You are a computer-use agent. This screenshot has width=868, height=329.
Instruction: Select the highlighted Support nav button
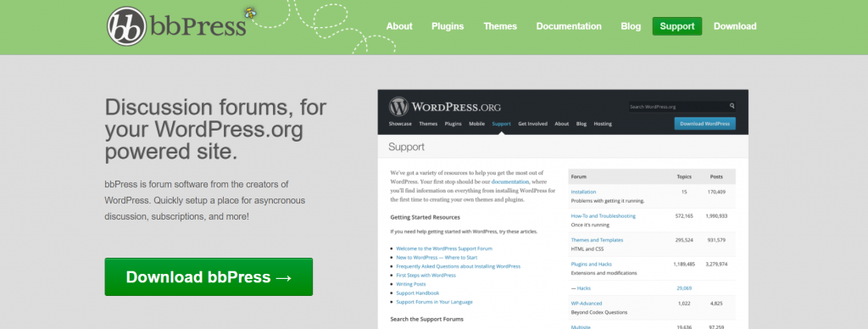(677, 26)
